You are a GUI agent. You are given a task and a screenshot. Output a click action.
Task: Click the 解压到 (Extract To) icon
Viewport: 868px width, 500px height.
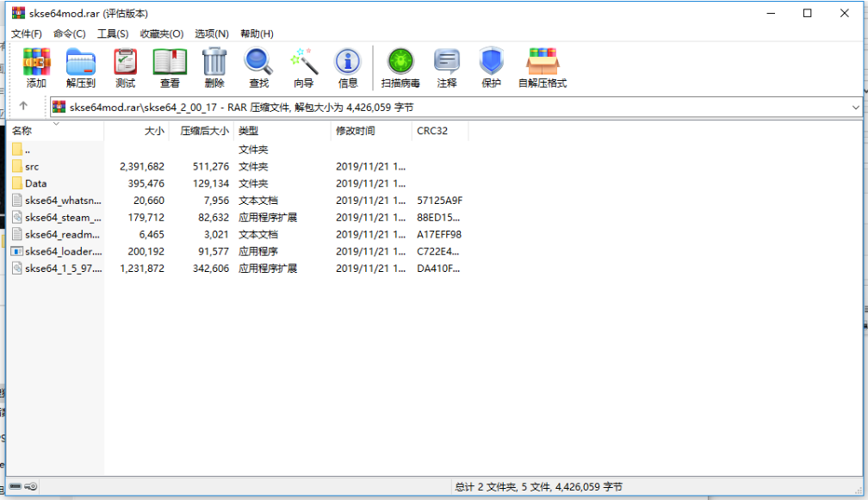80,66
